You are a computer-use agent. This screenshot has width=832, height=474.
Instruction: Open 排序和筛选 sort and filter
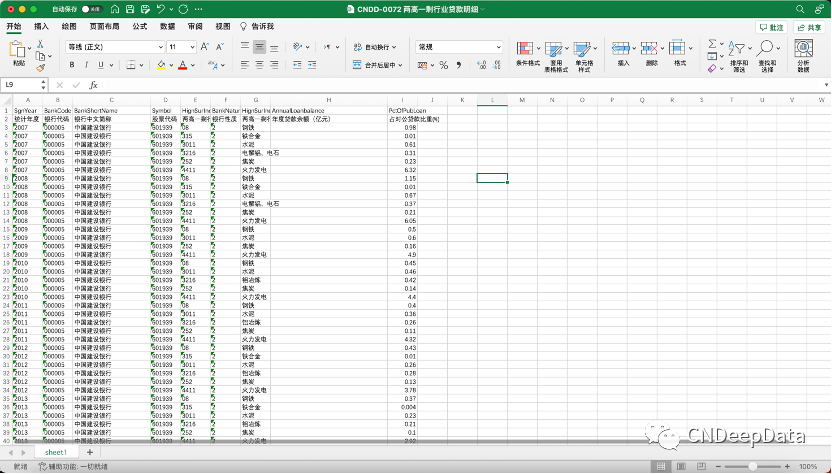[739, 57]
